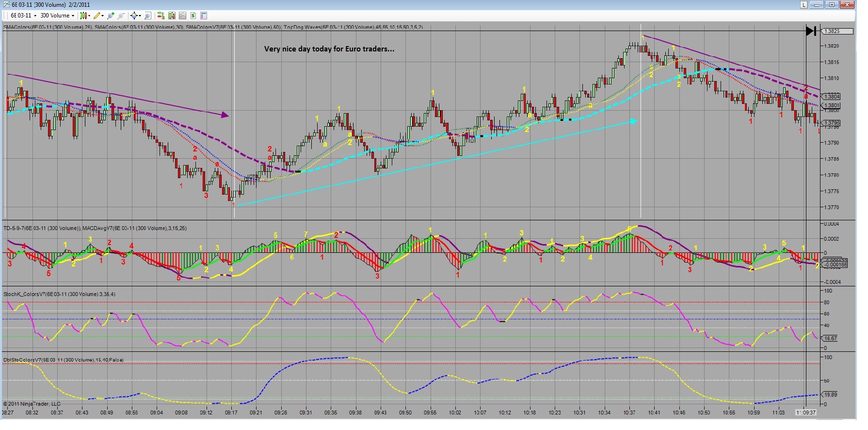
Task: Expand the drawing tools dropdown arrow
Action: pyautogui.click(x=102, y=16)
